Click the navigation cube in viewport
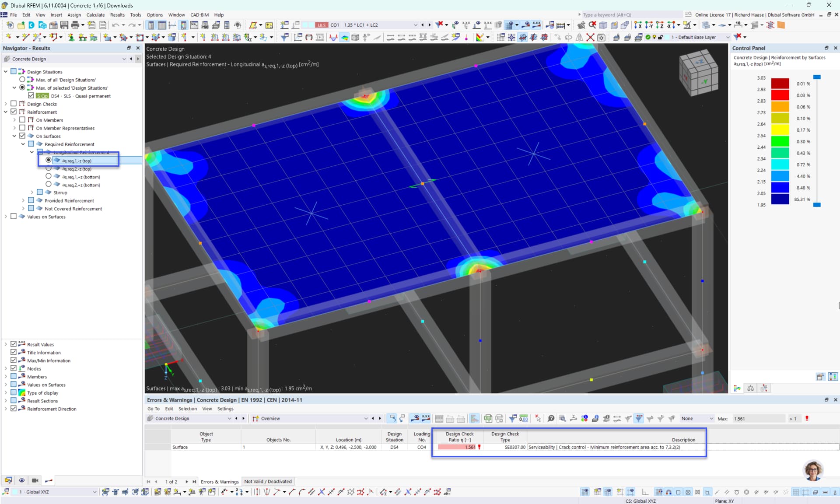Screen dimensions: 840x504 tap(698, 72)
